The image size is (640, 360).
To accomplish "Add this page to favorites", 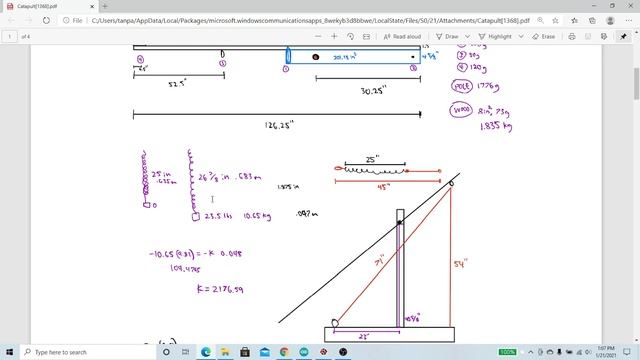I will pyautogui.click(x=555, y=20).
